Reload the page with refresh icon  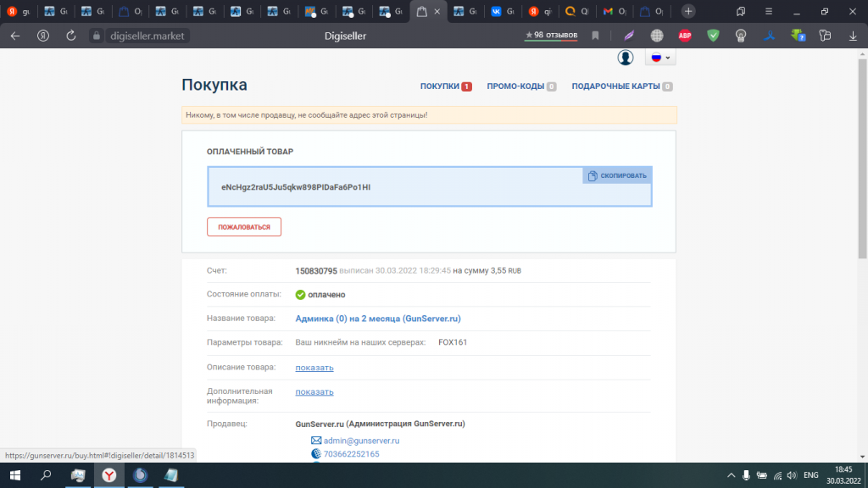[x=71, y=36]
